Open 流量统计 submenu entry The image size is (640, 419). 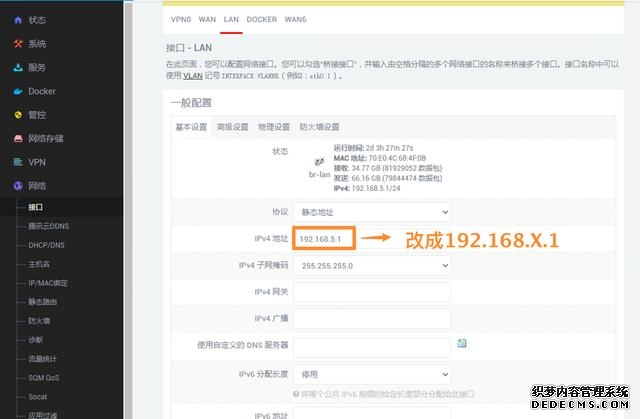click(x=42, y=359)
